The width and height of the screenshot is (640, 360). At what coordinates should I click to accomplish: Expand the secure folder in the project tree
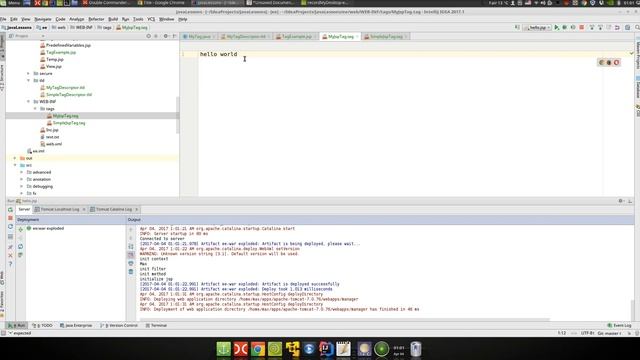coord(28,73)
